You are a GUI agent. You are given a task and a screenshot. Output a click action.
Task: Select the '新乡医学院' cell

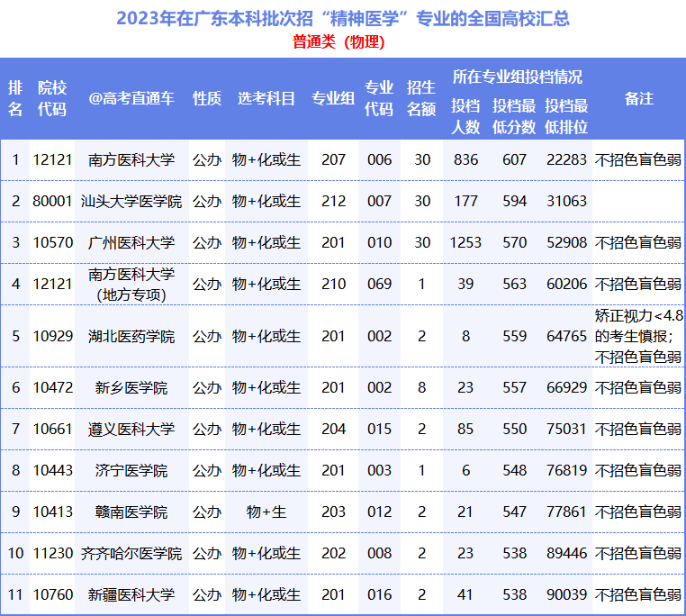(x=131, y=387)
